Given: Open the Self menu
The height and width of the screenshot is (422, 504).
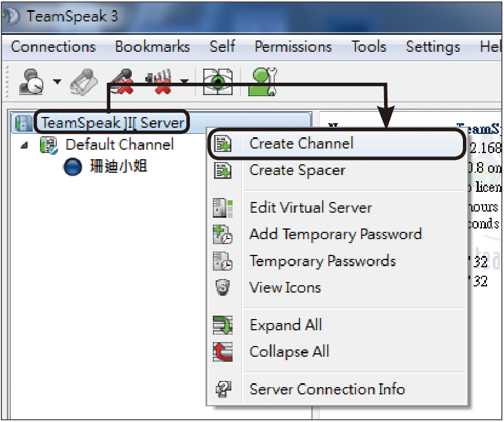Looking at the screenshot, I should (222, 47).
